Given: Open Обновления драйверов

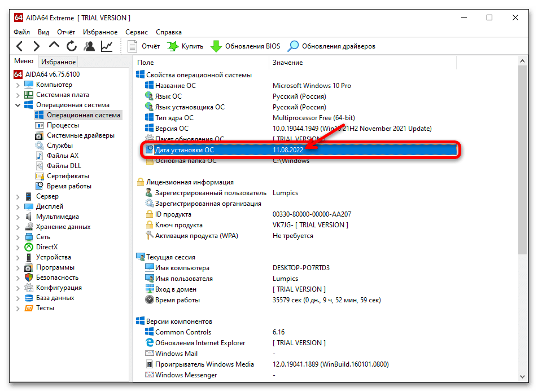Looking at the screenshot, I should (331, 46).
